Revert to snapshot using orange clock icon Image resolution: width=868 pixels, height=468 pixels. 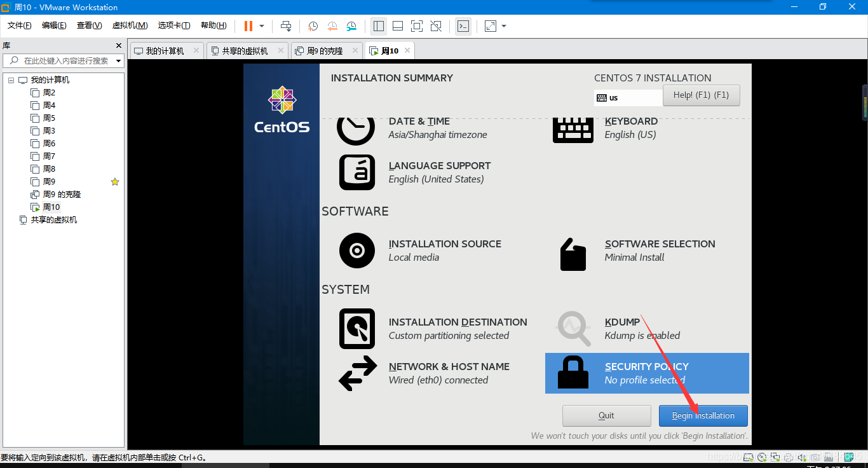pyautogui.click(x=332, y=26)
